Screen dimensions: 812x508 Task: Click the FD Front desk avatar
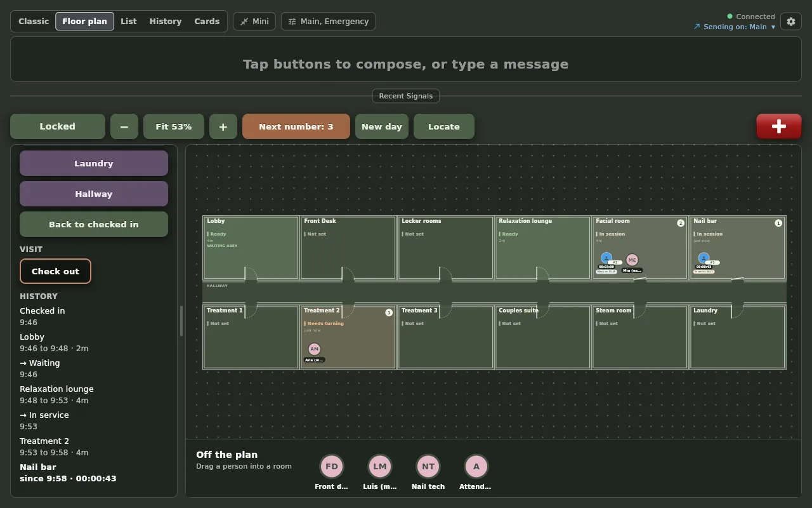click(332, 466)
